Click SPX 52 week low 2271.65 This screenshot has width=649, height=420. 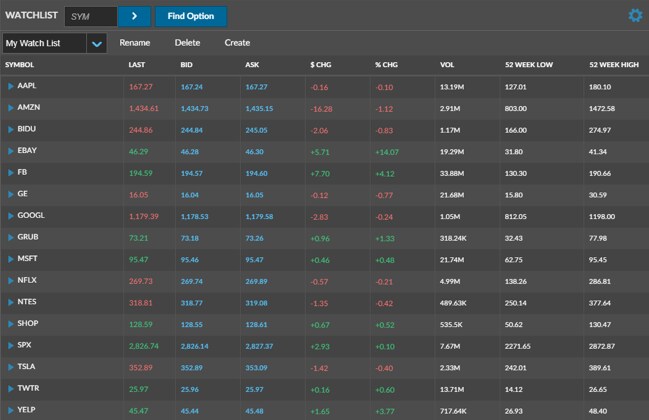pyautogui.click(x=517, y=346)
